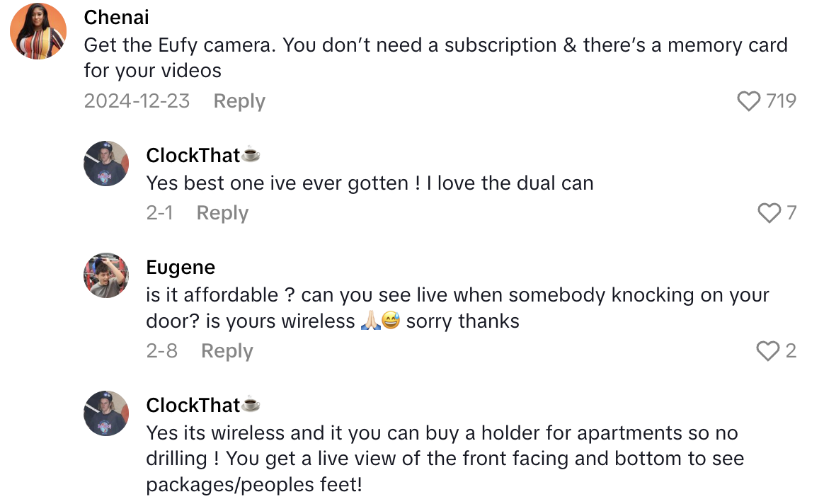
Task: Like Eugene's comment heart icon
Action: pos(768,351)
